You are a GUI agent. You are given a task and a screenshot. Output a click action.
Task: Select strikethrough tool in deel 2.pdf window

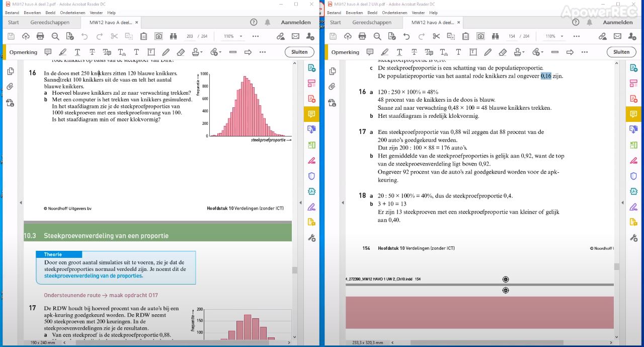(x=92, y=52)
